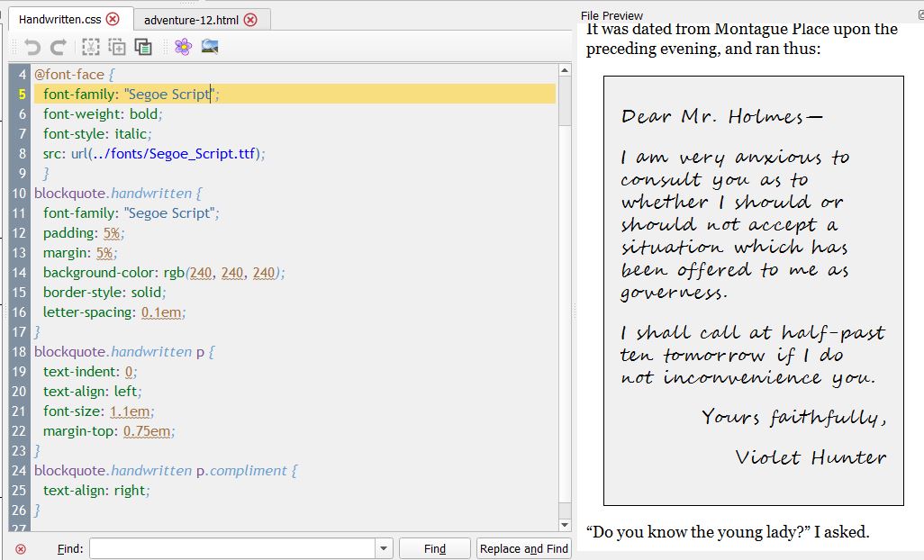Click the insert image toolbar icon
The height and width of the screenshot is (560, 924).
tap(210, 47)
